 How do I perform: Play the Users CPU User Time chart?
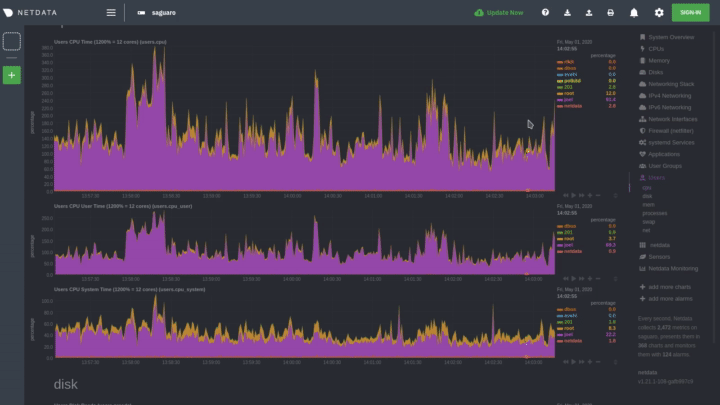tap(574, 279)
